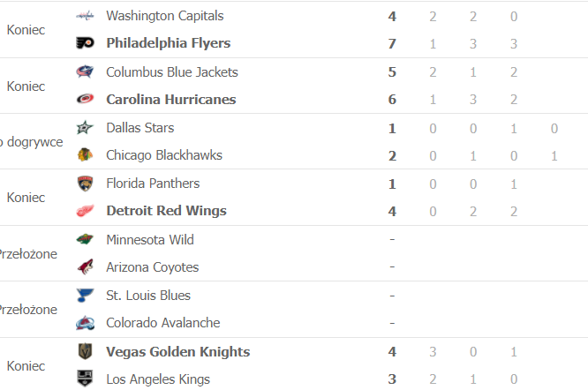Click the Detroit Red Wings logo
This screenshot has height=390, width=588.
pyautogui.click(x=85, y=211)
